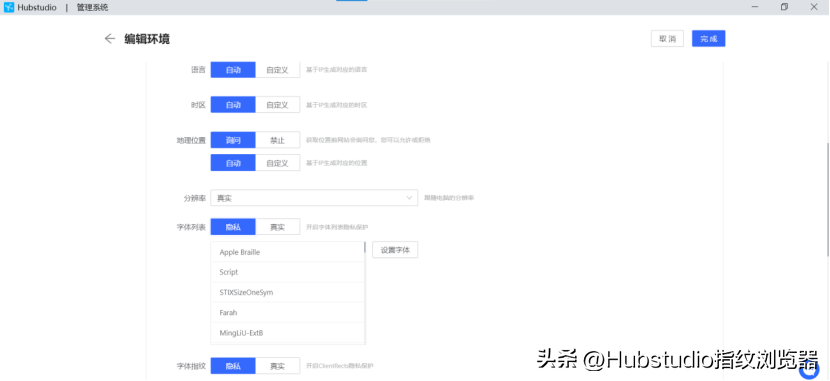Select Apple Braille in font list
Image resolution: width=830 pixels, height=381 pixels.
pyautogui.click(x=287, y=252)
